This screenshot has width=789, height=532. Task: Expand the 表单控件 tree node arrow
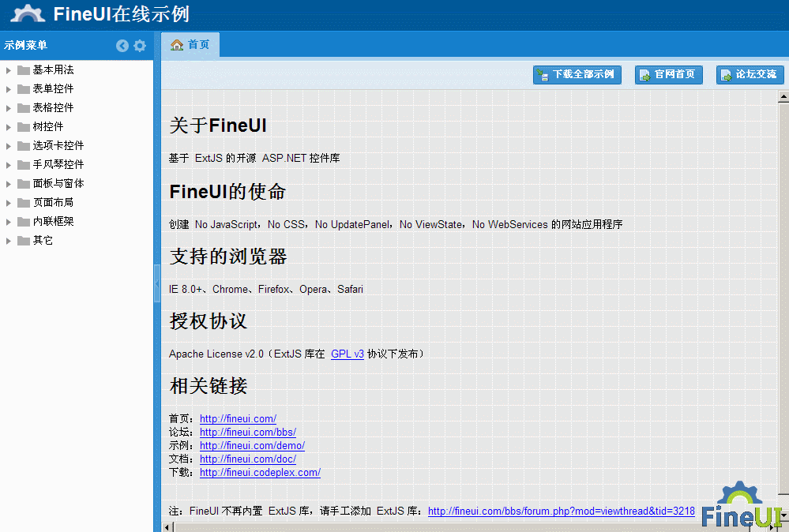click(x=9, y=89)
